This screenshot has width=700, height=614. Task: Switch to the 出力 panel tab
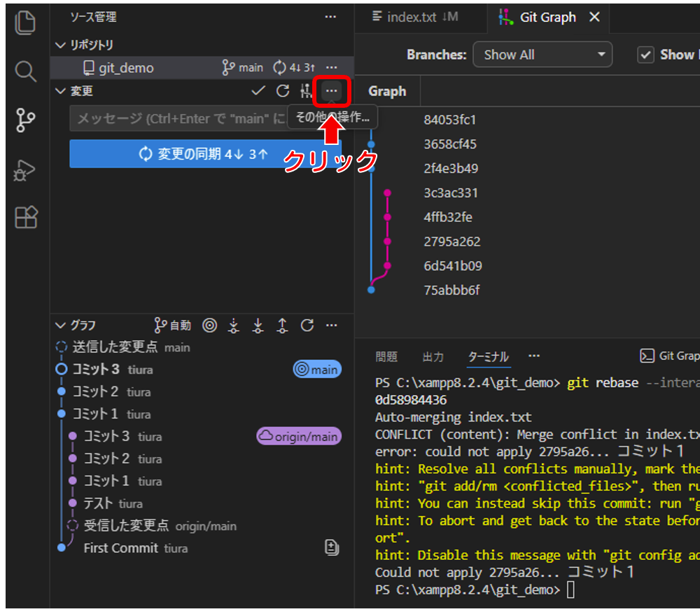point(433,356)
